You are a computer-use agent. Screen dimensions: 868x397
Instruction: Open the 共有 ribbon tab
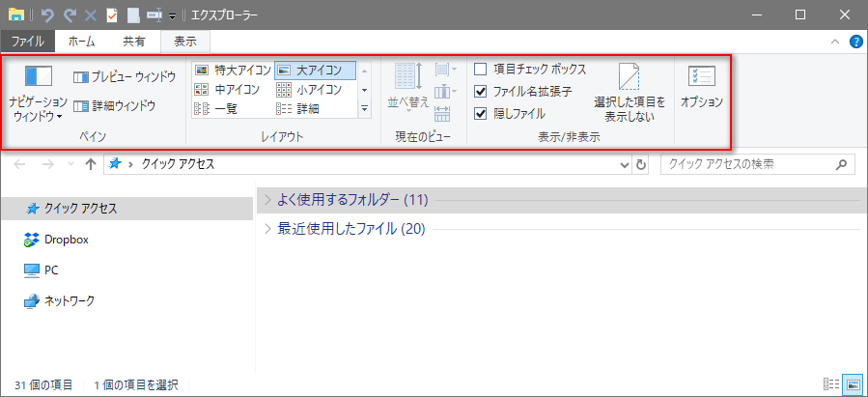click(x=134, y=42)
